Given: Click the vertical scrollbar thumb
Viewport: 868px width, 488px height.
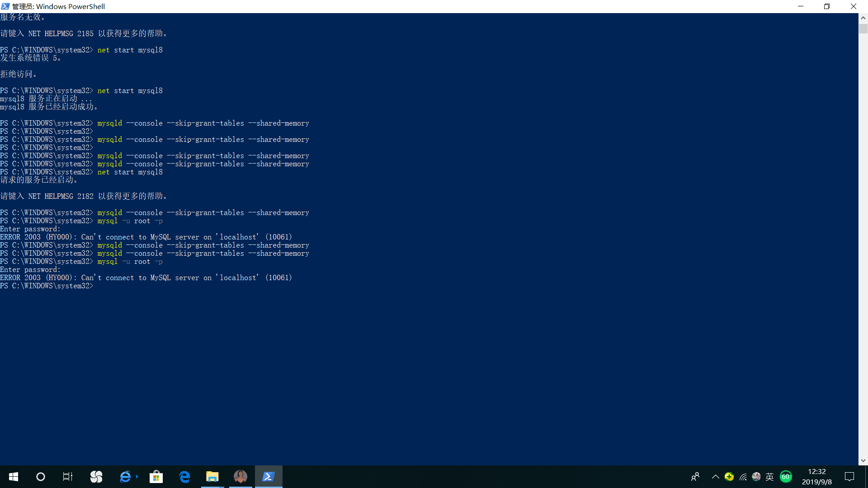Looking at the screenshot, I should click(863, 29).
